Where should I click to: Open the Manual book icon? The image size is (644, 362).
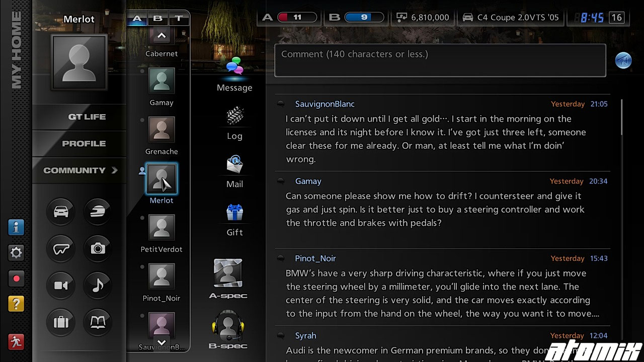[98, 322]
